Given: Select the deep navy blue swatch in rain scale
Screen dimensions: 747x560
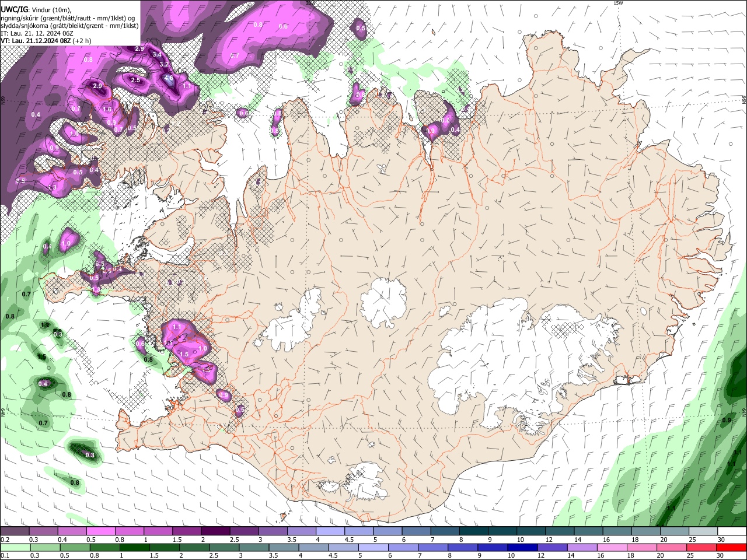Looking at the screenshot, I should 521,547.
